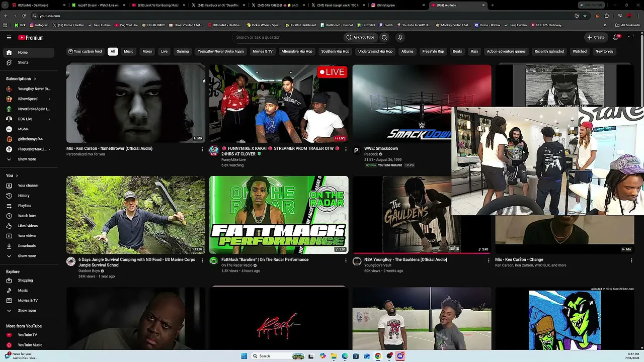Open Google Chrome from the taskbar
This screenshot has height=362, width=644.
[378, 356]
